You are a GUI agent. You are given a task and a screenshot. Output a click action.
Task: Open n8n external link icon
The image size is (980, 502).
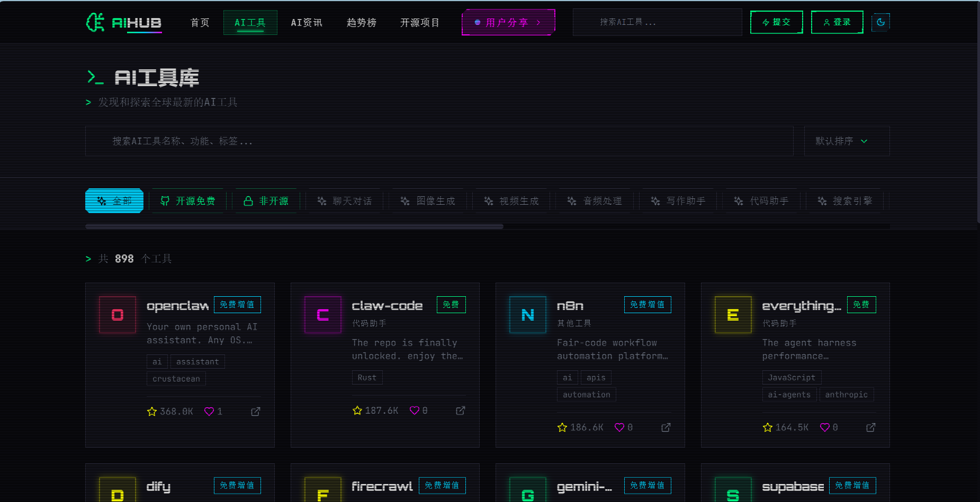click(666, 427)
